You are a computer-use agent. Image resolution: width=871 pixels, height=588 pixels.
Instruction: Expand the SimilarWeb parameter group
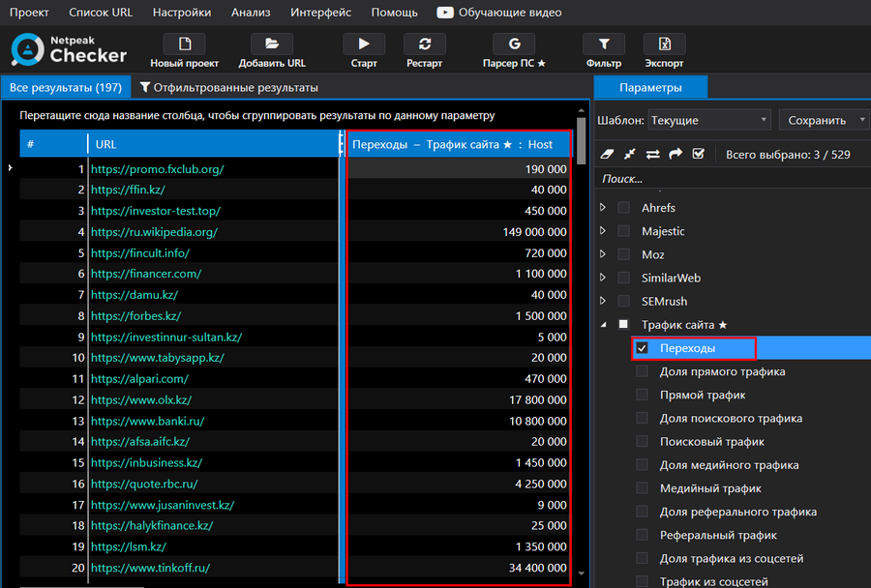pyautogui.click(x=603, y=277)
